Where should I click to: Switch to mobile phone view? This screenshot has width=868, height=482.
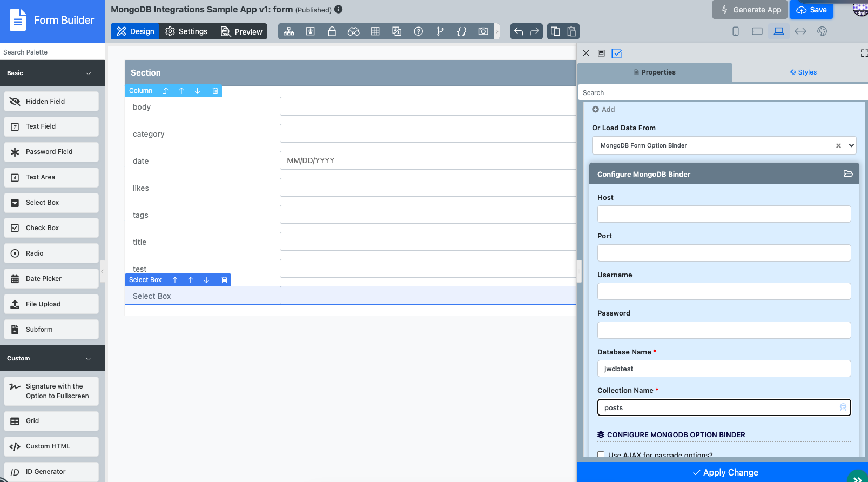click(x=736, y=31)
